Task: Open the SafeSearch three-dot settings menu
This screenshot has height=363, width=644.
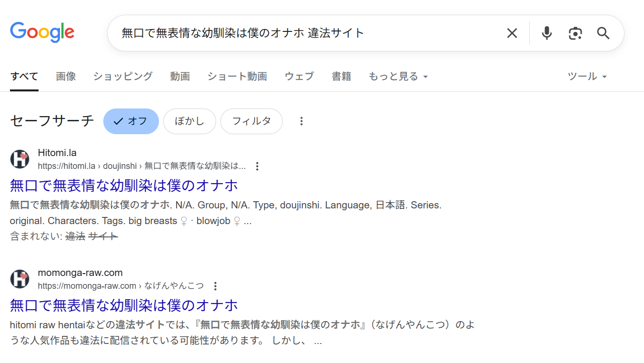Action: click(x=301, y=121)
